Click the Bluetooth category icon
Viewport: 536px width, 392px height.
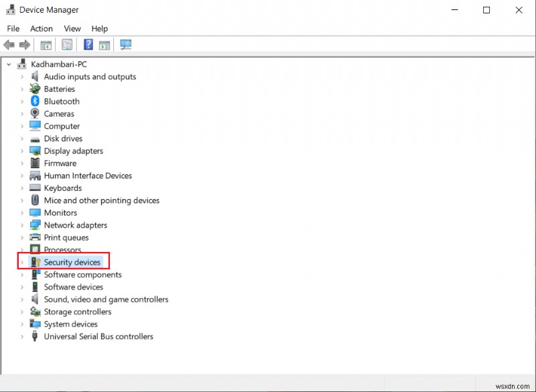pos(35,101)
